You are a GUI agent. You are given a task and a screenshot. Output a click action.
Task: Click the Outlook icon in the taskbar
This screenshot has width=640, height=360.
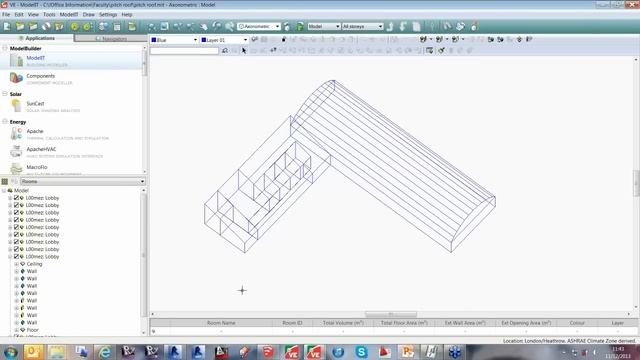(x=33, y=352)
